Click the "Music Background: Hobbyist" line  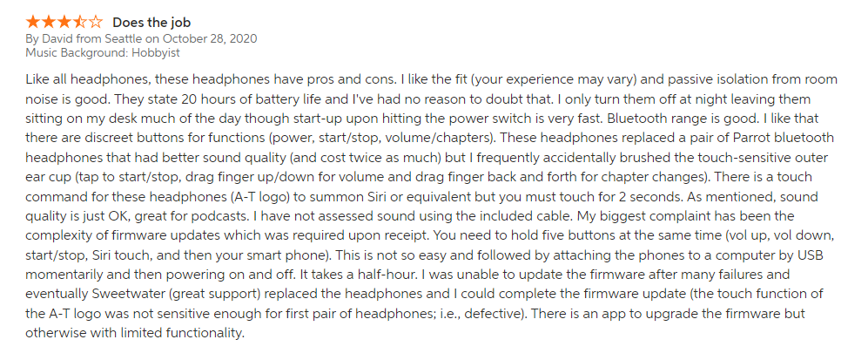click(x=103, y=53)
